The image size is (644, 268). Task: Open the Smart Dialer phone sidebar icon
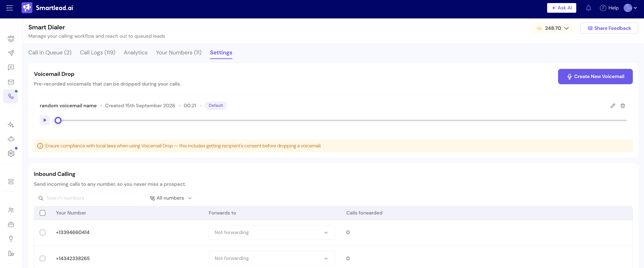11,96
